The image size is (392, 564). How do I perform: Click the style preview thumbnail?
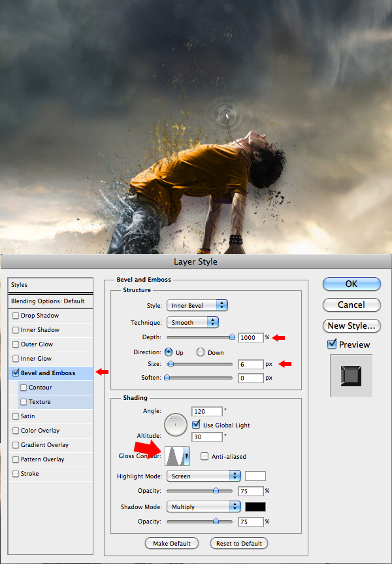[351, 375]
